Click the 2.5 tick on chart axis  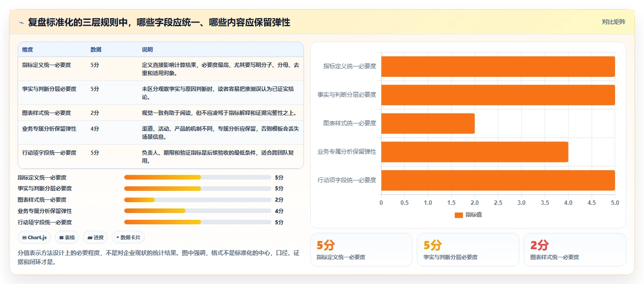498,203
